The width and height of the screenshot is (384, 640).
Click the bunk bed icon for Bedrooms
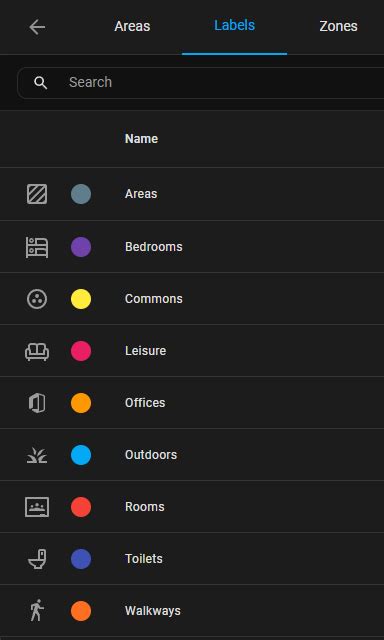[x=37, y=247]
